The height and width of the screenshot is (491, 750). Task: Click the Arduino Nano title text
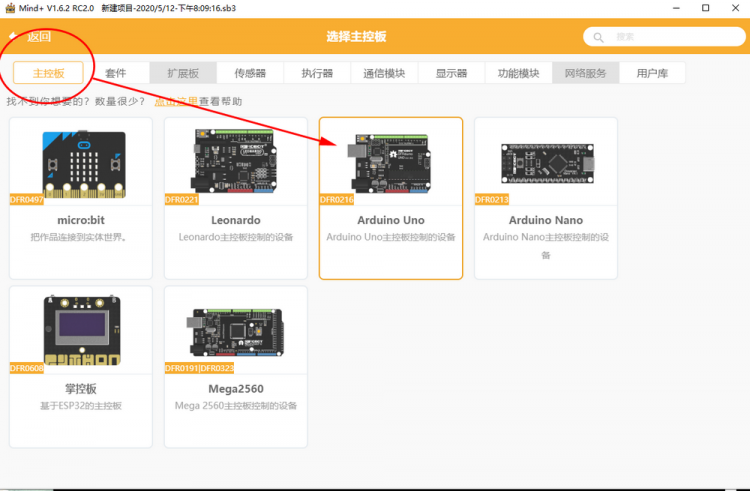coord(546,220)
